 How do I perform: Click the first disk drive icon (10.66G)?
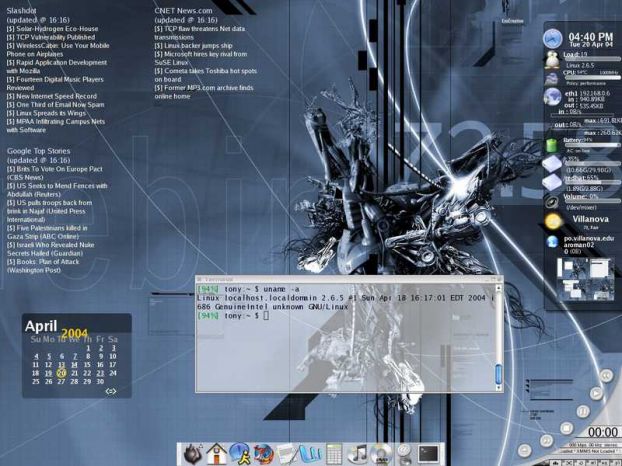552,164
